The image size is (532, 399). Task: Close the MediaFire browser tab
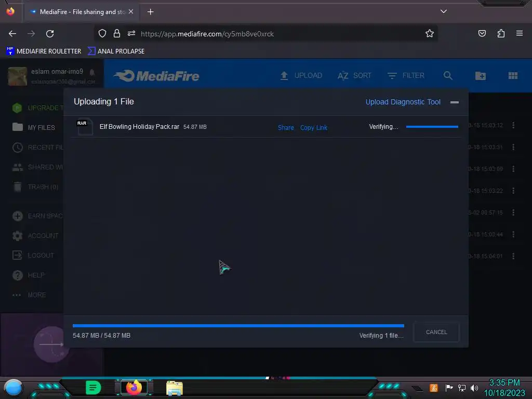click(x=130, y=11)
